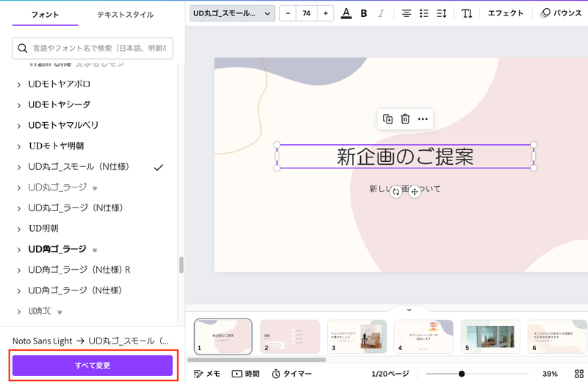588x384 pixels.
Task: Select the UDモトヤアポロ font
Action: [x=60, y=84]
